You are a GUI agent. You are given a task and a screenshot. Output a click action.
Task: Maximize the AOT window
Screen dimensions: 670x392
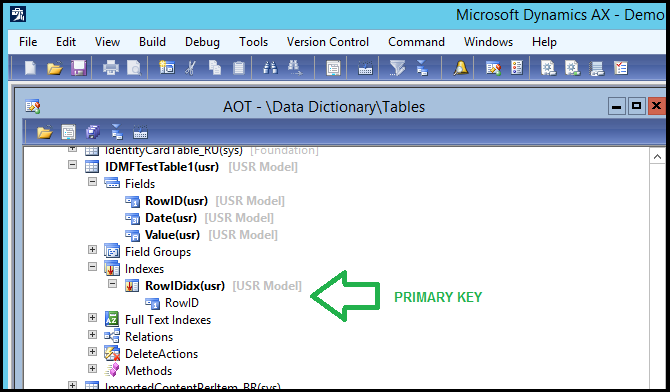point(636,106)
